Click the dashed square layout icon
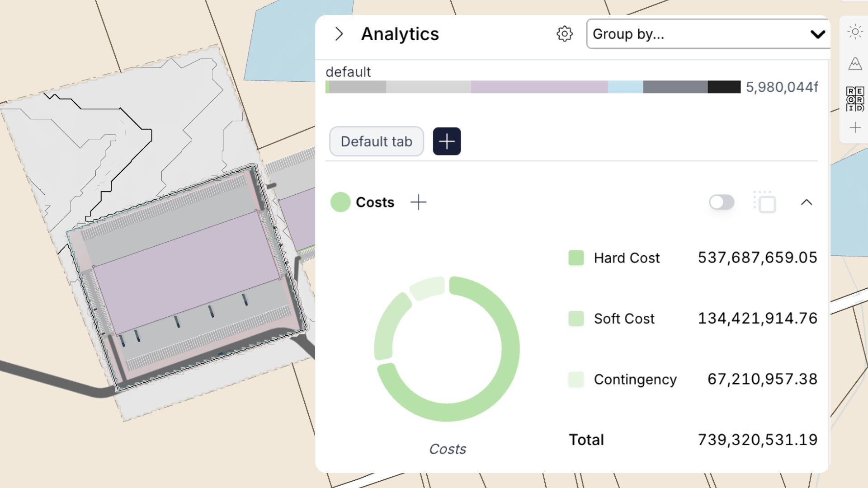This screenshot has height=488, width=868. click(x=765, y=202)
